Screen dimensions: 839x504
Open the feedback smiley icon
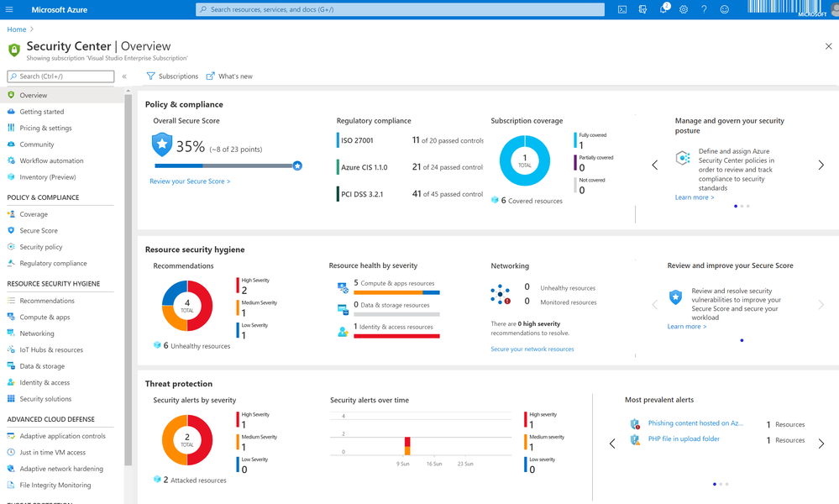pyautogui.click(x=724, y=9)
